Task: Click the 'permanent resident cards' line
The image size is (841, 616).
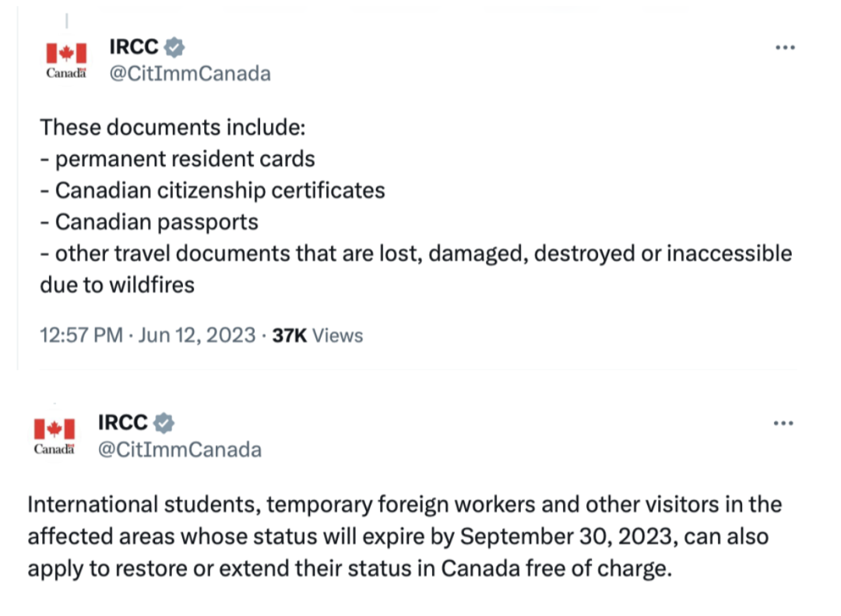Action: click(185, 160)
